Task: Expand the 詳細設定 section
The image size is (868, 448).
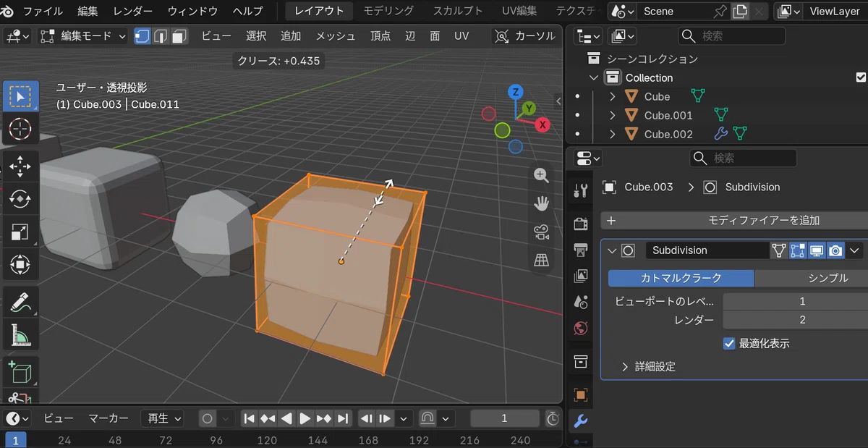Action: [625, 367]
